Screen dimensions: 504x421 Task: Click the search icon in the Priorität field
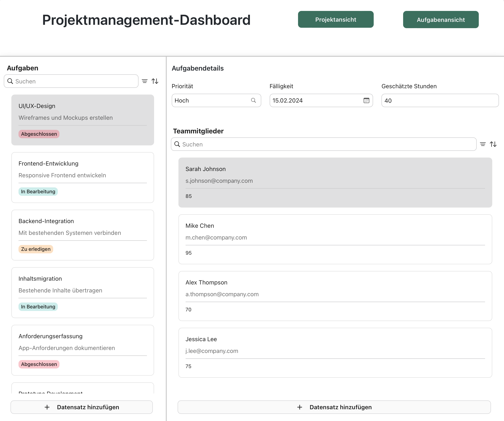point(254,100)
